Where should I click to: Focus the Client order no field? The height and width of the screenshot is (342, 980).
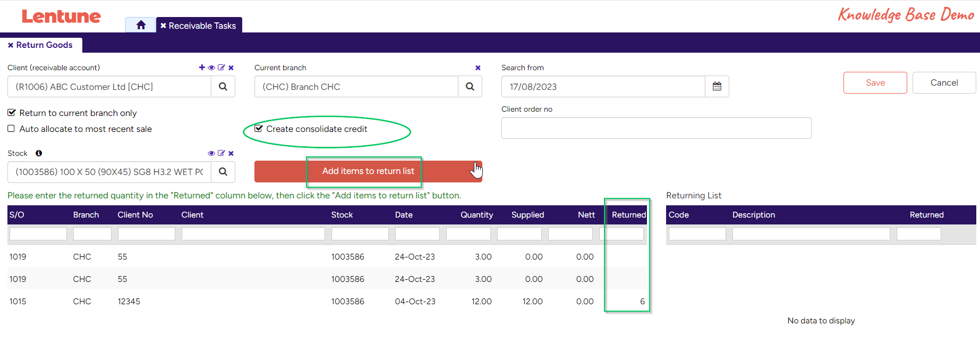657,128
